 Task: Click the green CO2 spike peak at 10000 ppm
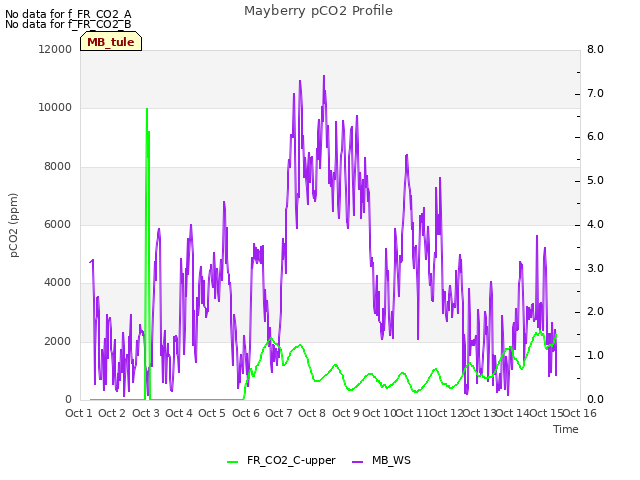coord(147,109)
